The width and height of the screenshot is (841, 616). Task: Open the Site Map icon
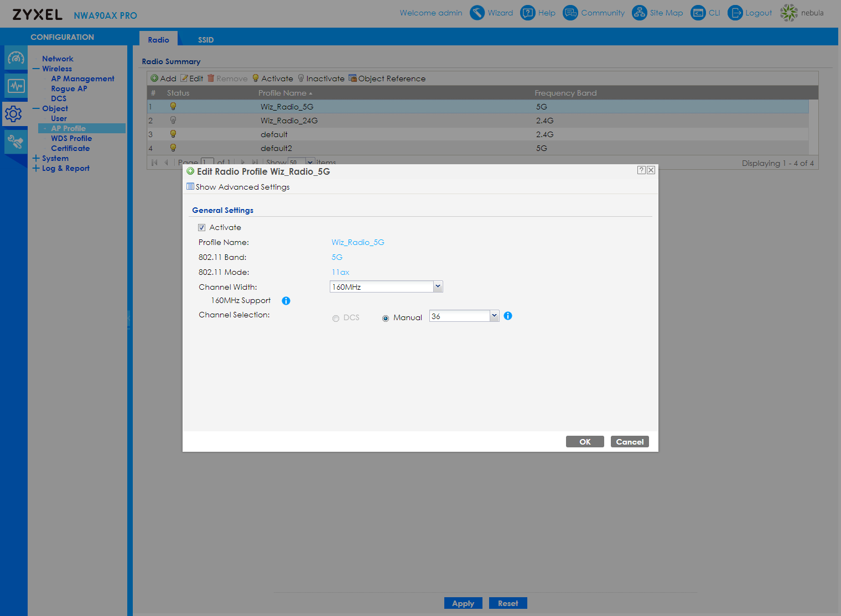pyautogui.click(x=639, y=13)
